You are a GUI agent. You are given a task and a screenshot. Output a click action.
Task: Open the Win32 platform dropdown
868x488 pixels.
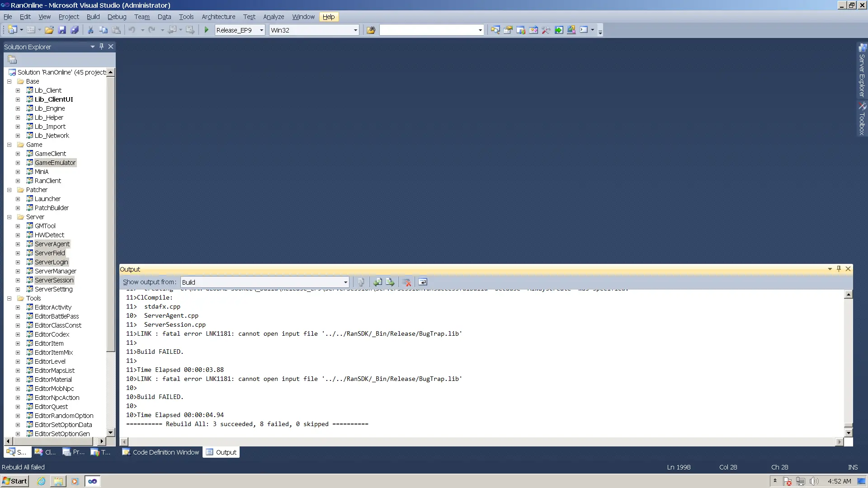(355, 30)
